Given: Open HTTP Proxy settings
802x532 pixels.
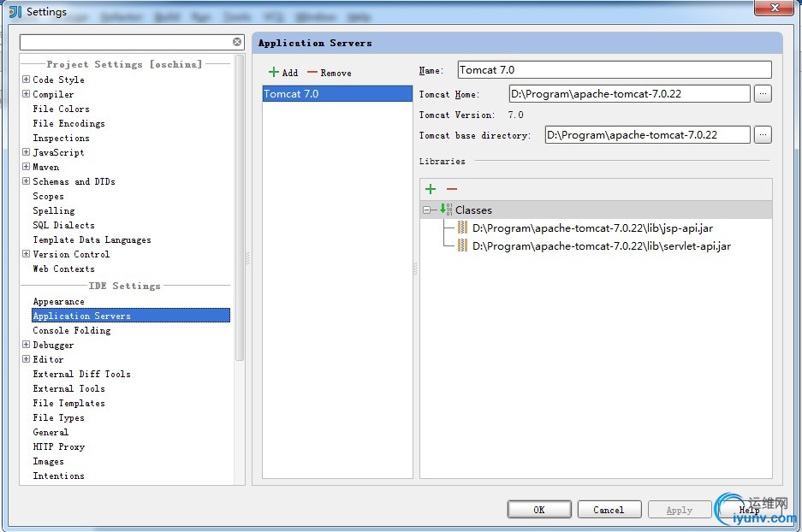Looking at the screenshot, I should [58, 446].
